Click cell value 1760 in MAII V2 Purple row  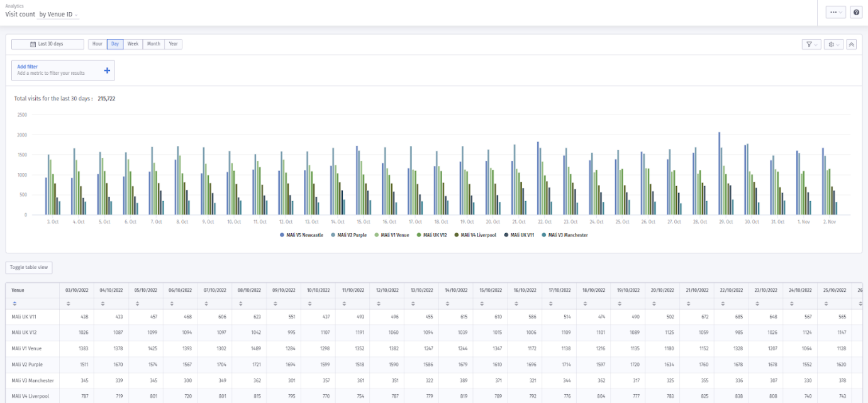click(x=703, y=364)
